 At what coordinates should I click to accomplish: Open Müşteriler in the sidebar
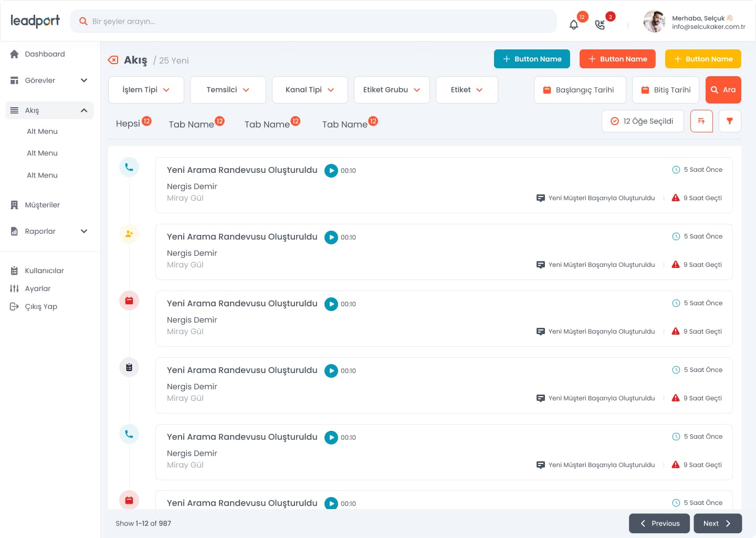[x=35, y=205]
